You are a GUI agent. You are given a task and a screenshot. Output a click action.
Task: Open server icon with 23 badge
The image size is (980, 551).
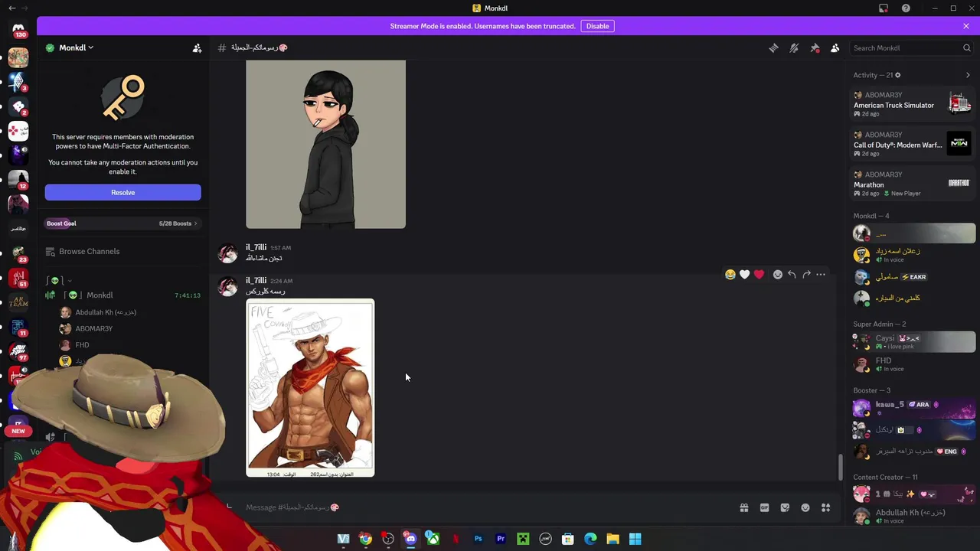(x=18, y=253)
